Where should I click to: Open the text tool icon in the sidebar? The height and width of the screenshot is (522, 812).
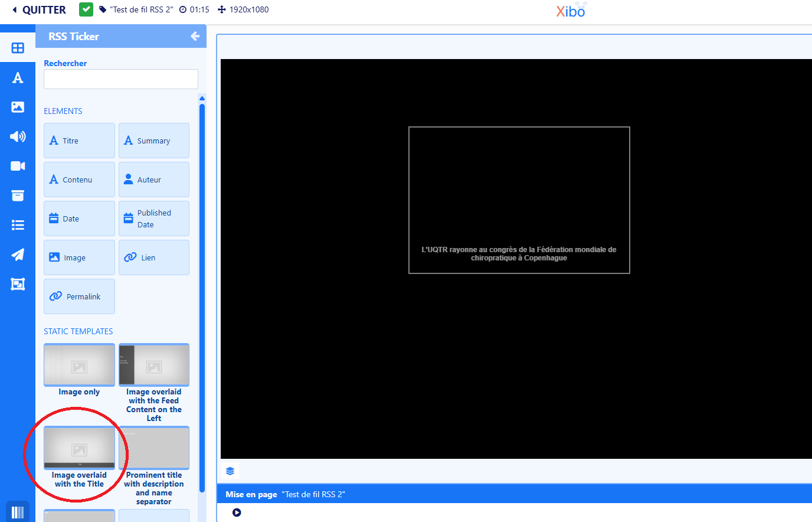coord(18,77)
